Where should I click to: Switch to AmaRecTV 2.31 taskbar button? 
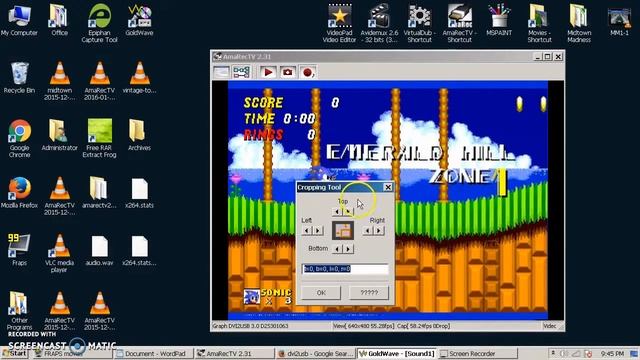point(234,353)
